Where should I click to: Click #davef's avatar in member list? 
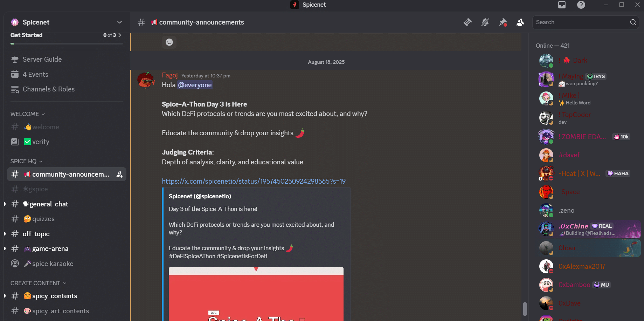546,155
